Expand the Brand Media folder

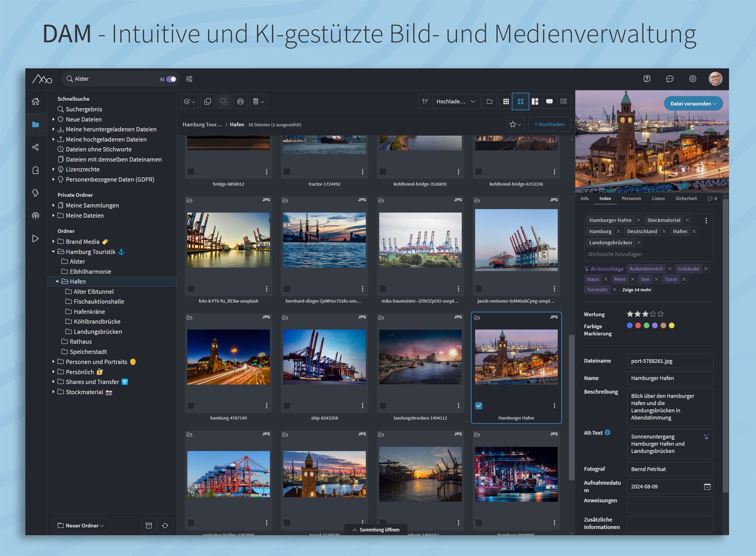(x=53, y=241)
